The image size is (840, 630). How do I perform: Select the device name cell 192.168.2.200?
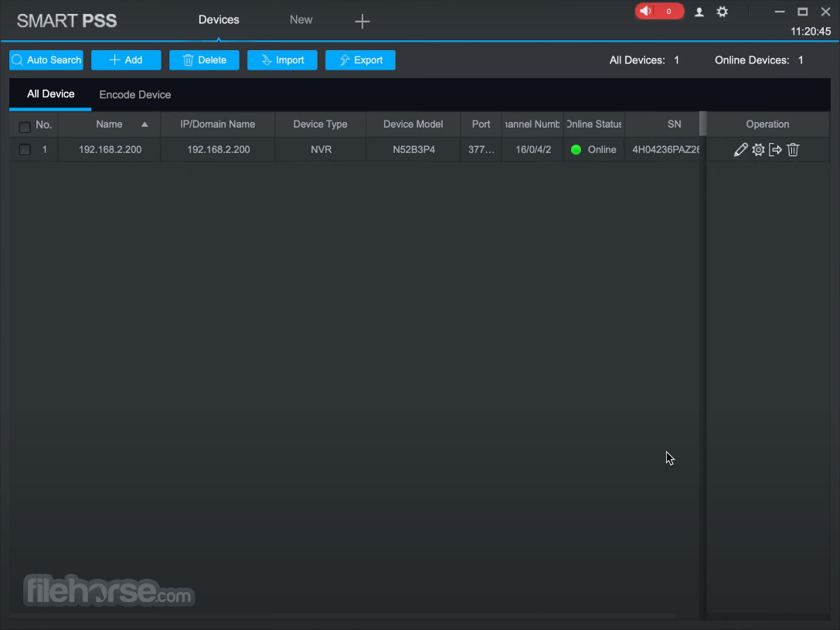tap(110, 149)
